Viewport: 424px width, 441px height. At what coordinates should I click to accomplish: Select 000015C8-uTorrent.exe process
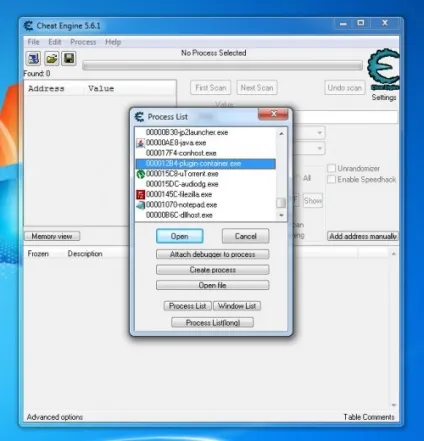point(206,174)
